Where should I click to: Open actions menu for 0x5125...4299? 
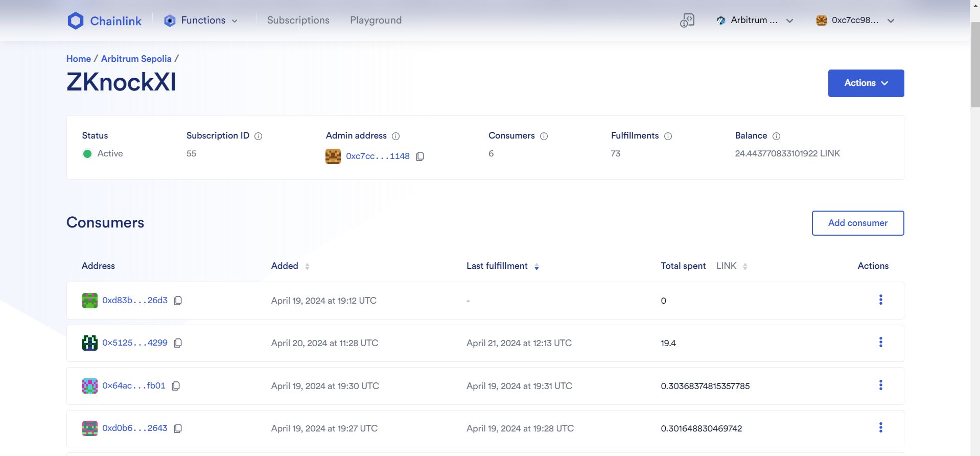tap(880, 343)
